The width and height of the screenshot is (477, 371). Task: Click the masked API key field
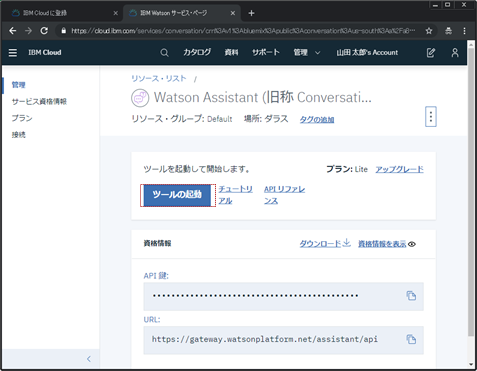click(283, 296)
